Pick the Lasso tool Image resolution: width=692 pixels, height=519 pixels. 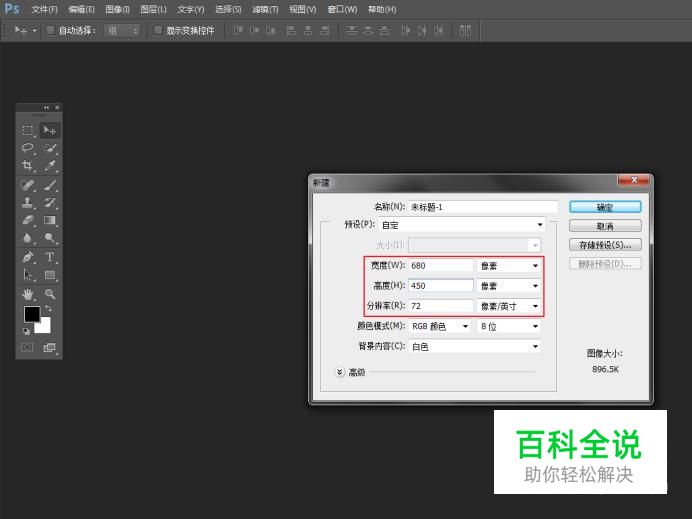(x=28, y=148)
